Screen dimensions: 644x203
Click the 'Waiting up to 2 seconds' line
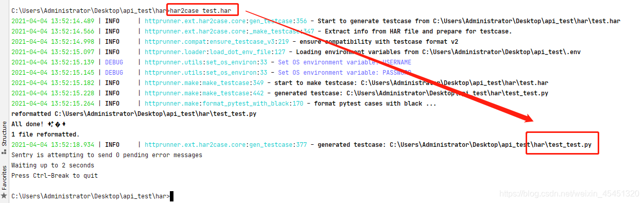[53, 165]
